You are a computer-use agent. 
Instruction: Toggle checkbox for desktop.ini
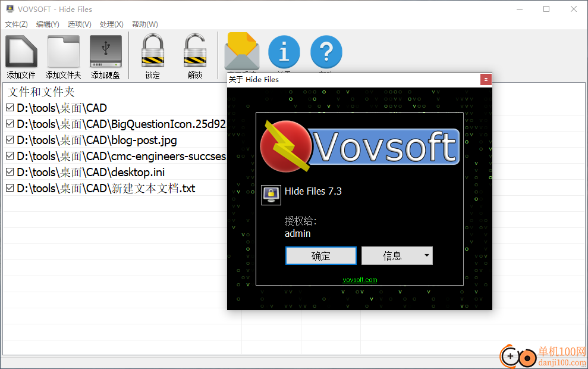pyautogui.click(x=10, y=172)
